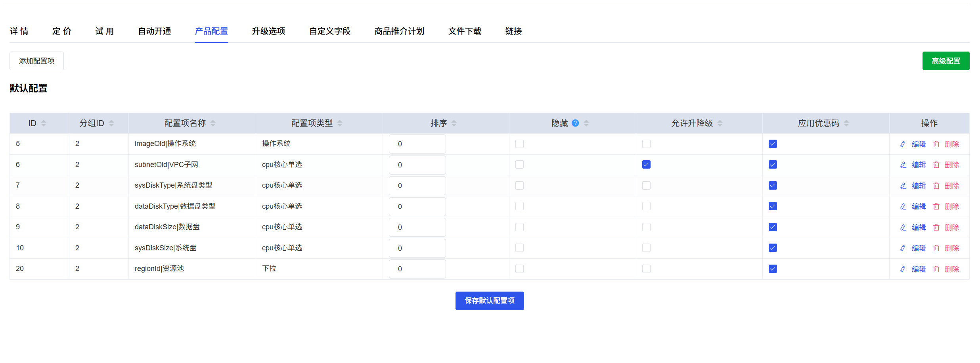Click the green 高级配置 button
Viewport: 980px width, 363px height.
(x=946, y=61)
